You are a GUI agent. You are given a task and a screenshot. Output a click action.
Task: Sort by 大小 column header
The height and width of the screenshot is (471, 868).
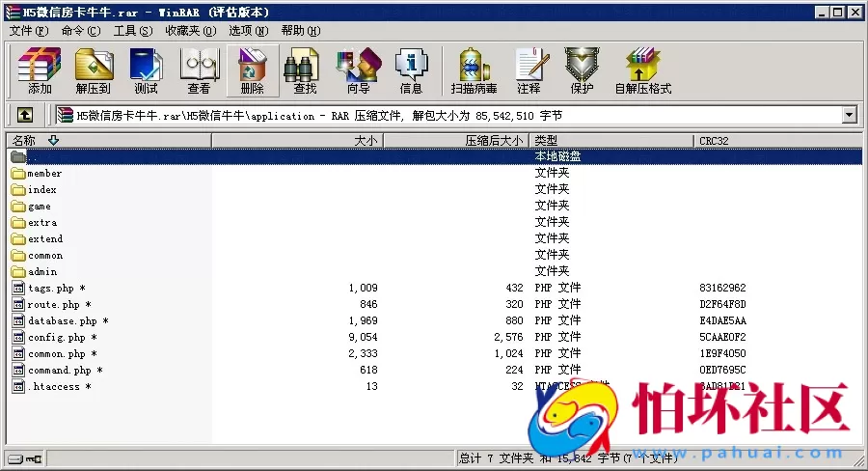click(x=297, y=141)
